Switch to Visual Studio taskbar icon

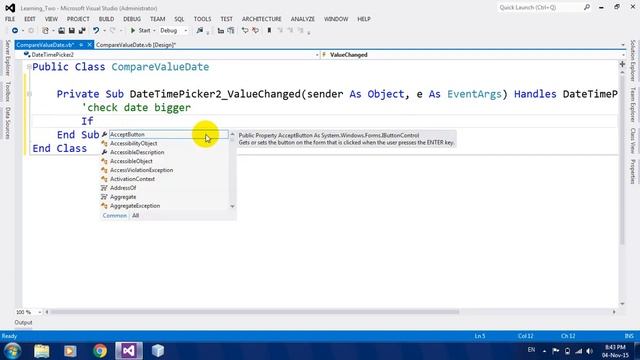129,351
